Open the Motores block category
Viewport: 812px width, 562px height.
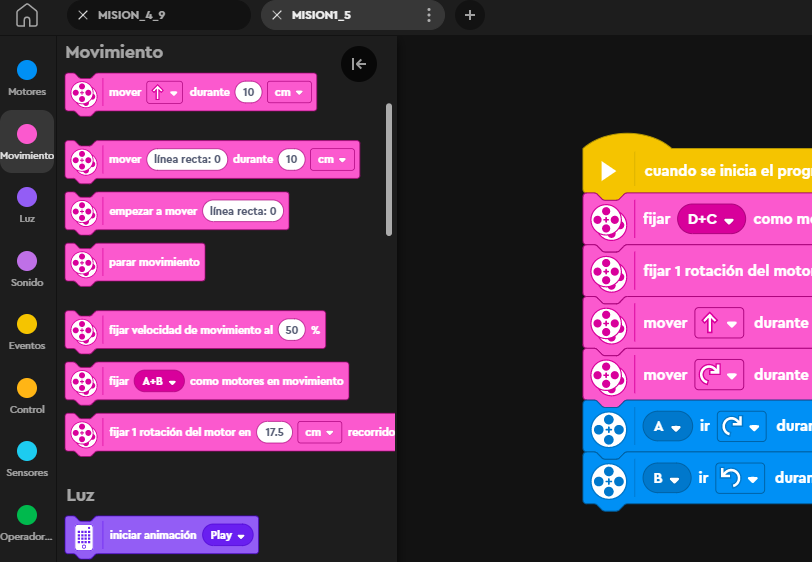coord(27,77)
